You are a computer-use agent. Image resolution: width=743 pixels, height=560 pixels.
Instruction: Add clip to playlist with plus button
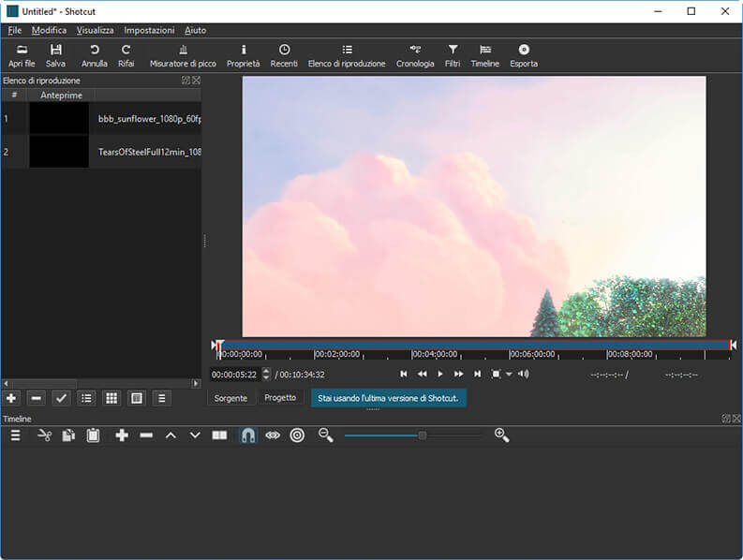click(11, 398)
